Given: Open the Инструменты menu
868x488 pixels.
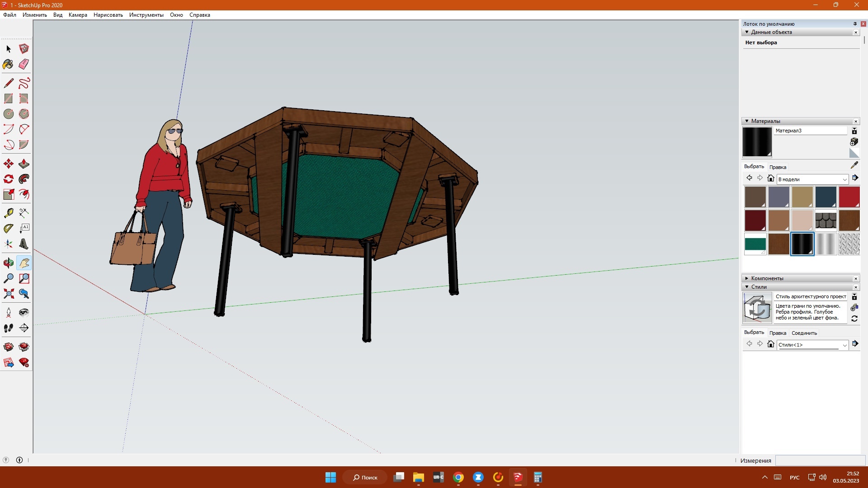Looking at the screenshot, I should click(146, 15).
